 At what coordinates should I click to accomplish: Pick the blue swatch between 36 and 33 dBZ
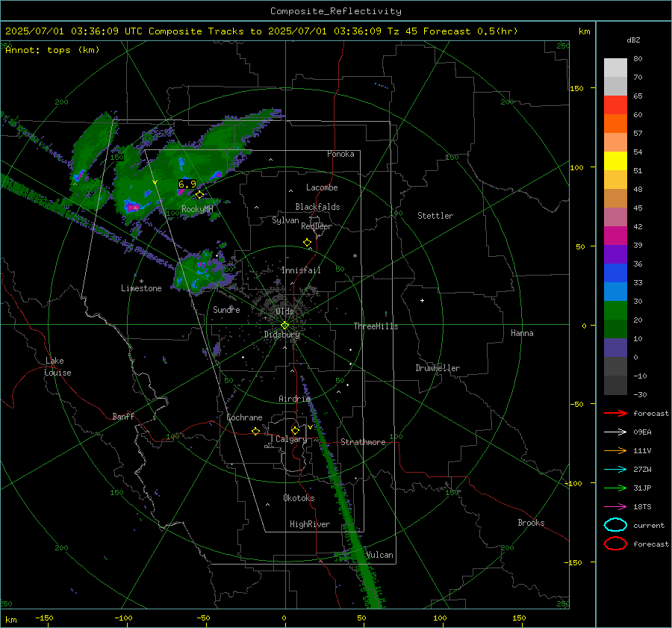pyautogui.click(x=615, y=273)
